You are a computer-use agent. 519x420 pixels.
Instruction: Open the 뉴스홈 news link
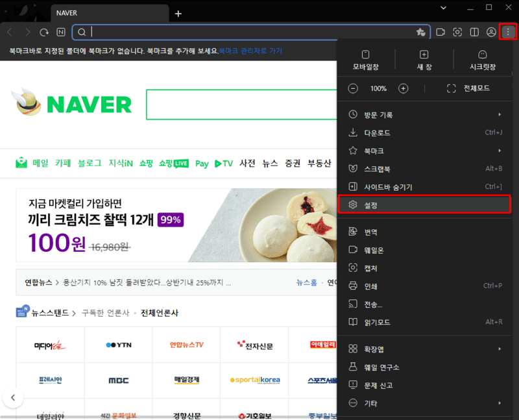(306, 282)
